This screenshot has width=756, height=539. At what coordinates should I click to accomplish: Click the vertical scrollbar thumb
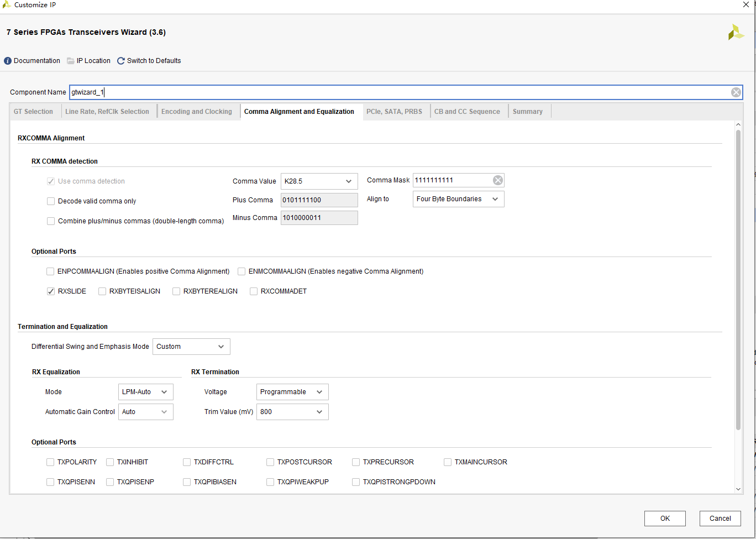coord(738,280)
